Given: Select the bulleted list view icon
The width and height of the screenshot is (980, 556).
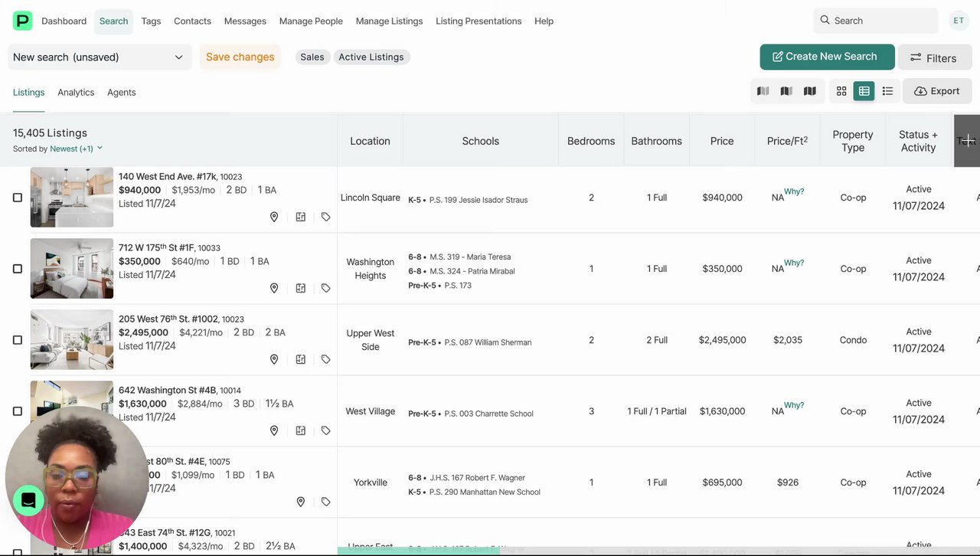Looking at the screenshot, I should tap(887, 91).
